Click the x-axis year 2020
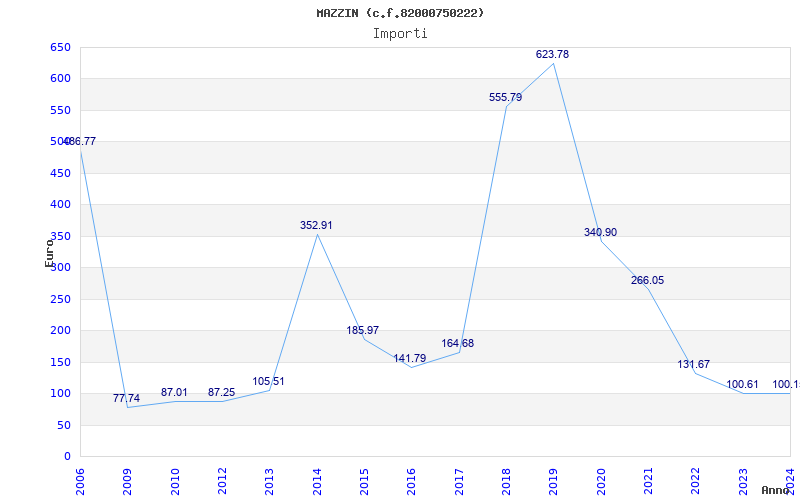The width and height of the screenshot is (800, 500). (x=601, y=481)
